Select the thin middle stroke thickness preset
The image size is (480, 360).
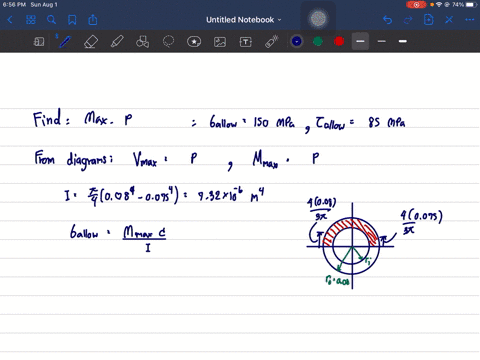[x=382, y=41]
